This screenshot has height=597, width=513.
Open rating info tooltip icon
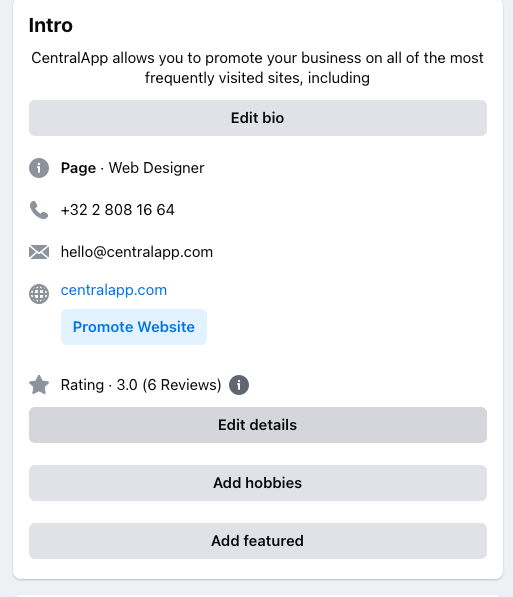point(239,385)
